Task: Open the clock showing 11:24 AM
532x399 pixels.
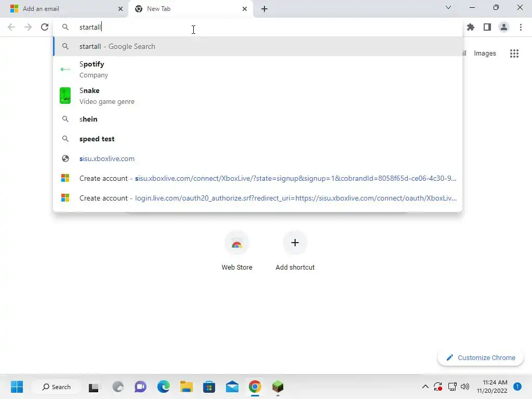Action: (x=492, y=387)
